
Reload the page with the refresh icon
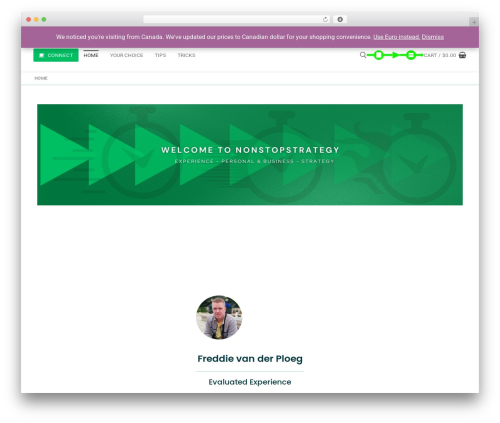coord(325,19)
